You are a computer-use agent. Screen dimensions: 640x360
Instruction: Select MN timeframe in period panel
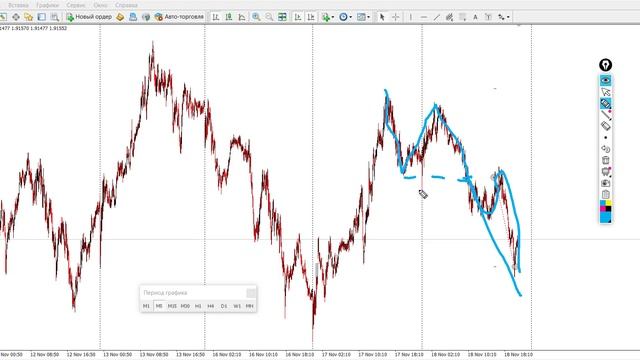coord(249,306)
